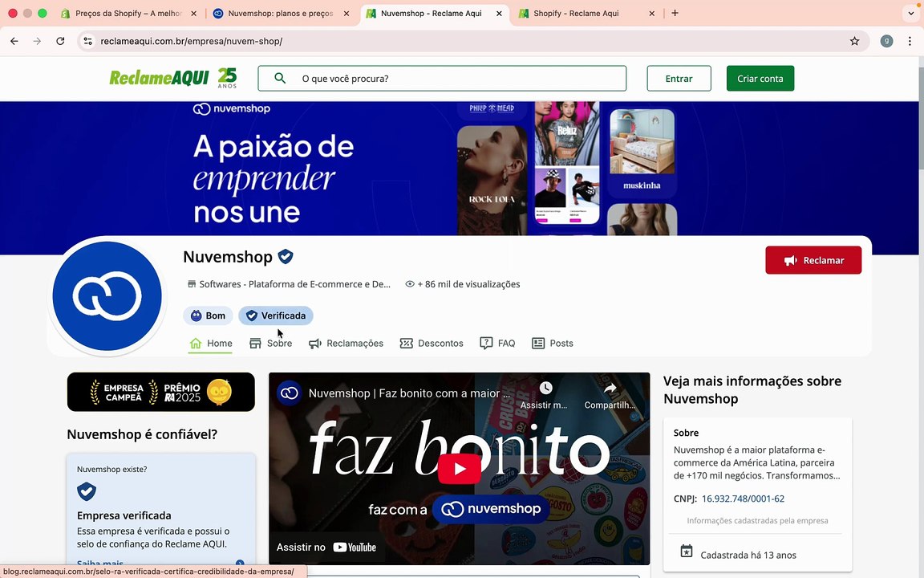Viewport: 924px width, 578px height.
Task: Click the nuvemshop logo in blue banner
Action: (x=232, y=108)
